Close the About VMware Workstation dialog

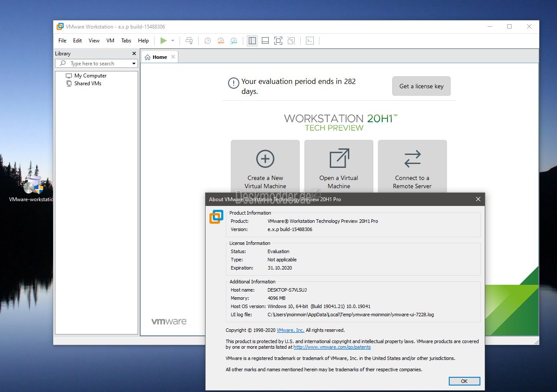click(x=478, y=199)
